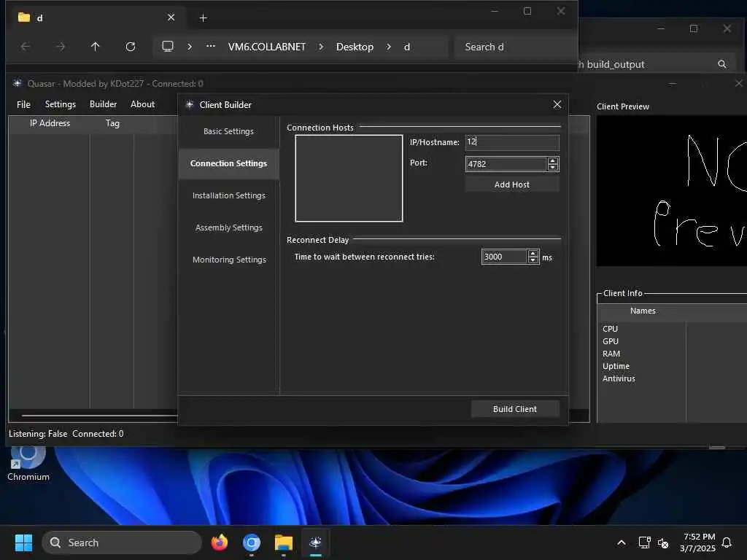
Task: Click the Names column header in Client Info
Action: (x=642, y=311)
